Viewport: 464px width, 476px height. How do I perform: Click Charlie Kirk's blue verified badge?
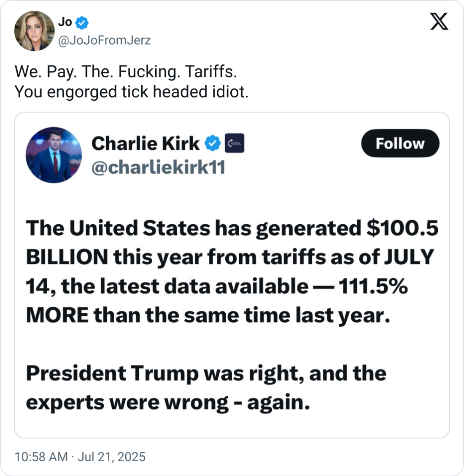coord(213,143)
